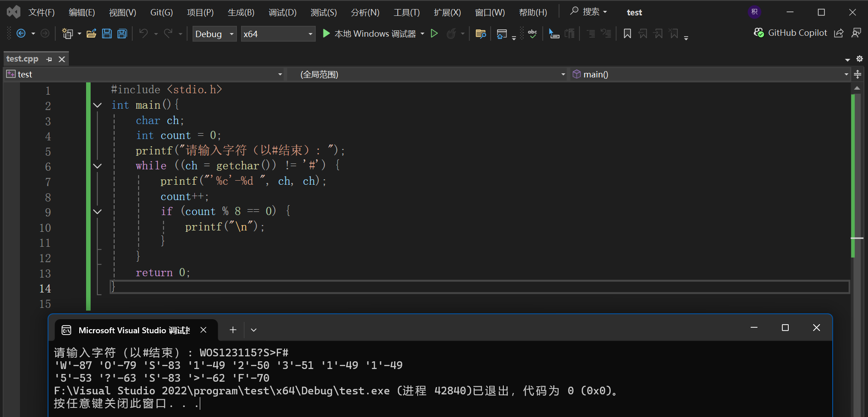Open the x64 platform dropdown
This screenshot has width=868, height=417.
point(278,34)
